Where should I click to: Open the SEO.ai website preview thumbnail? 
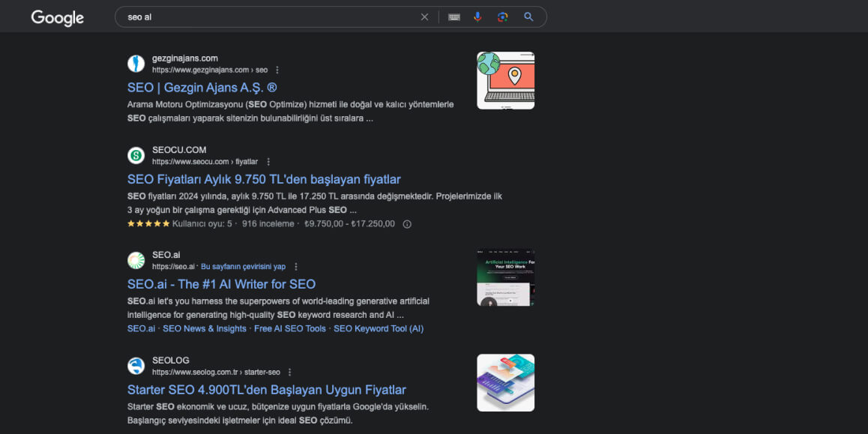click(506, 277)
